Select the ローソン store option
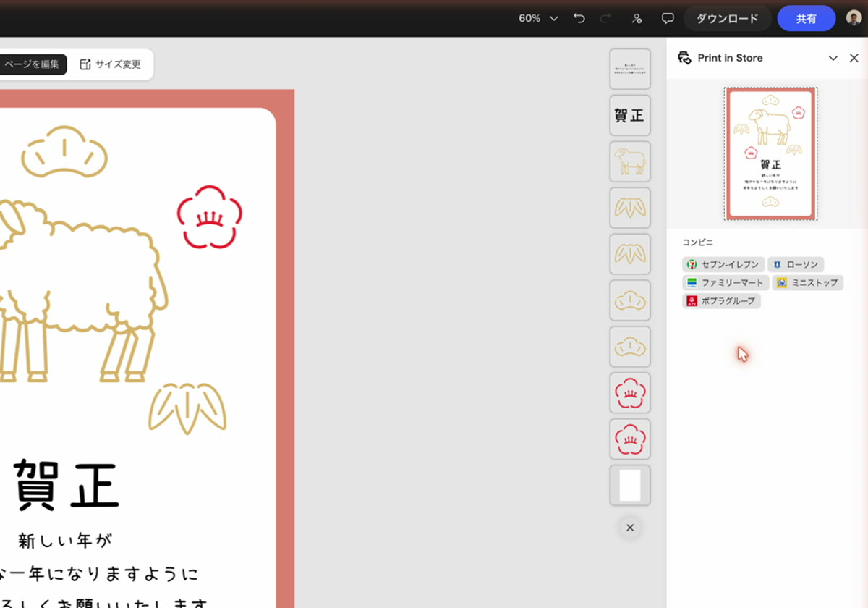 796,265
